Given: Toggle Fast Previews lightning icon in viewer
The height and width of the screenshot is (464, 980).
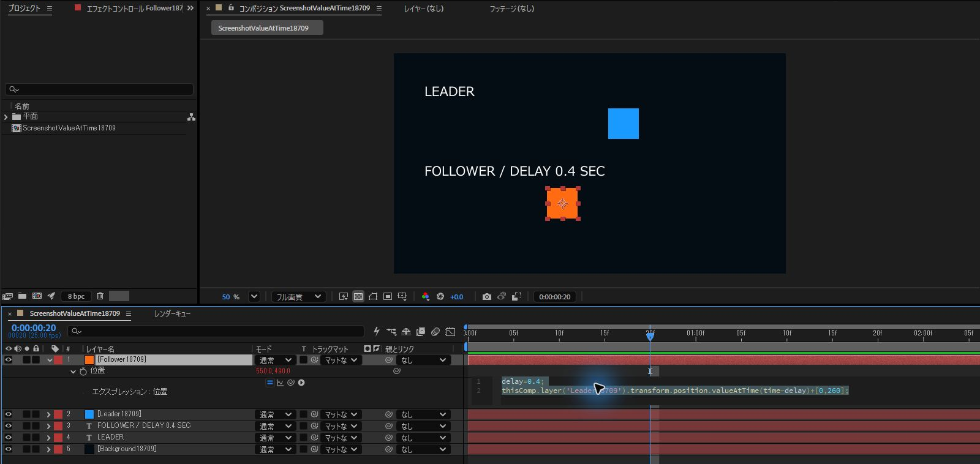Looking at the screenshot, I should (x=344, y=296).
